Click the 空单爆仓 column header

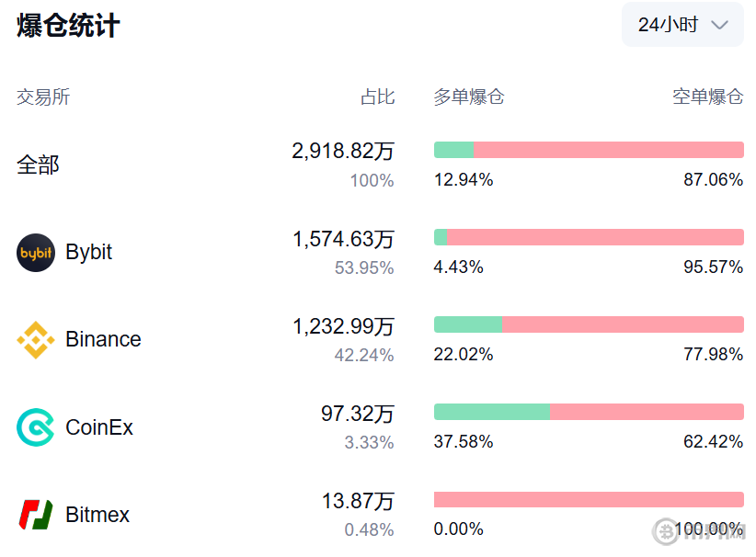click(x=707, y=97)
